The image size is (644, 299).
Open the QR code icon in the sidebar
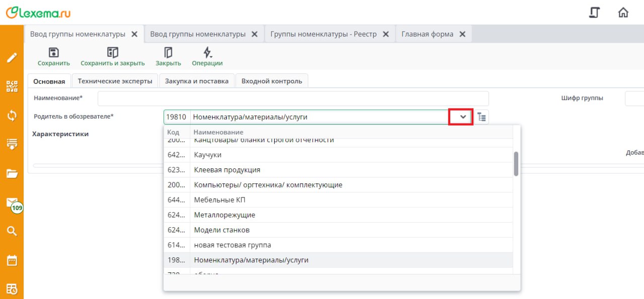pos(12,86)
